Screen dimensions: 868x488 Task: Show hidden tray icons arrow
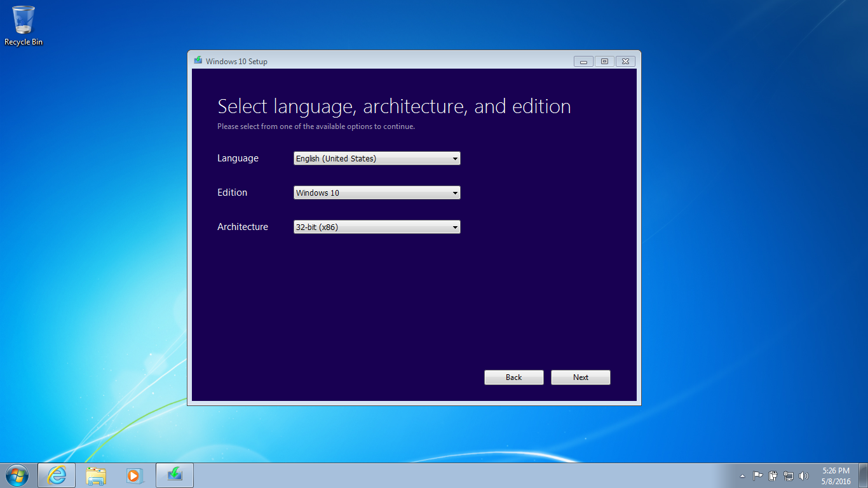click(x=742, y=476)
